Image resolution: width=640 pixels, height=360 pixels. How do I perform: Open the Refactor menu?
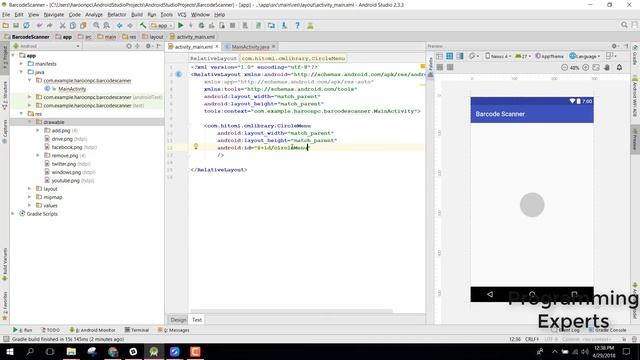pyautogui.click(x=117, y=15)
